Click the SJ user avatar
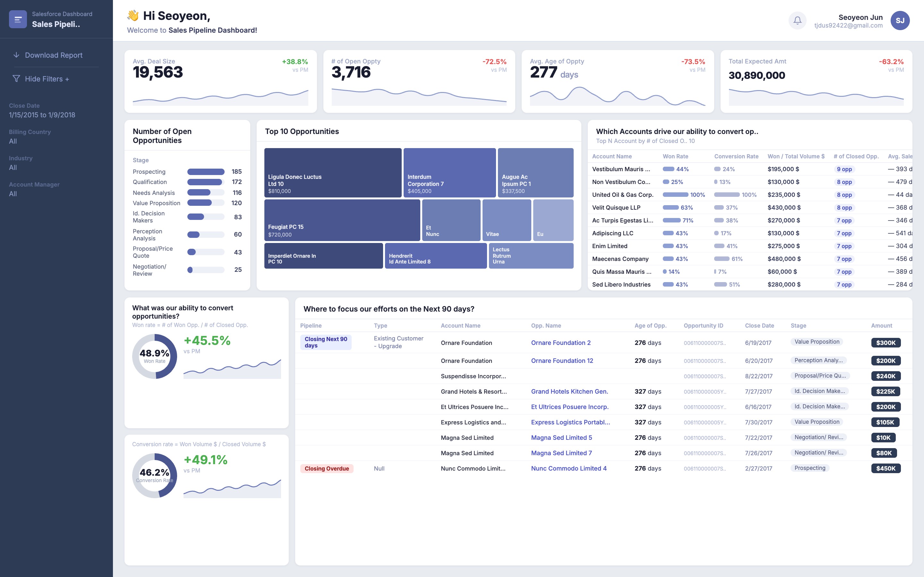Screen dimensions: 924x577 point(900,21)
